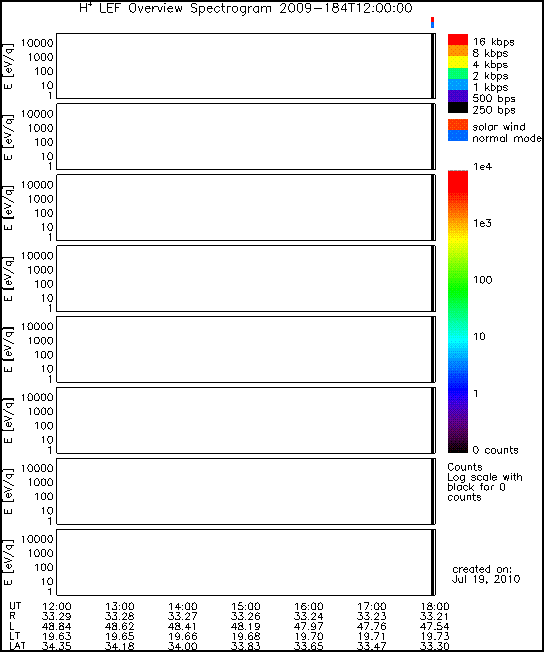This screenshot has width=544, height=652.
Task: Click the 'created on: Jul 19, 2010' text
Action: point(486,574)
